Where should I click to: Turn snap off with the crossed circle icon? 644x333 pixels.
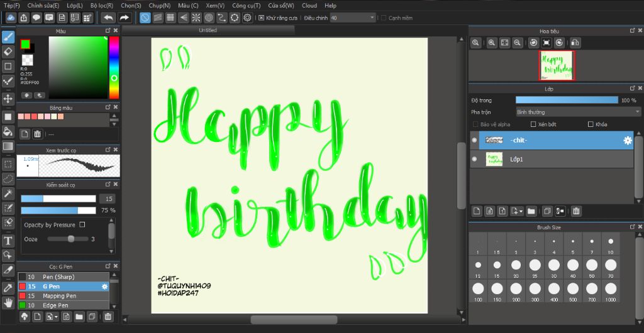coord(145,18)
